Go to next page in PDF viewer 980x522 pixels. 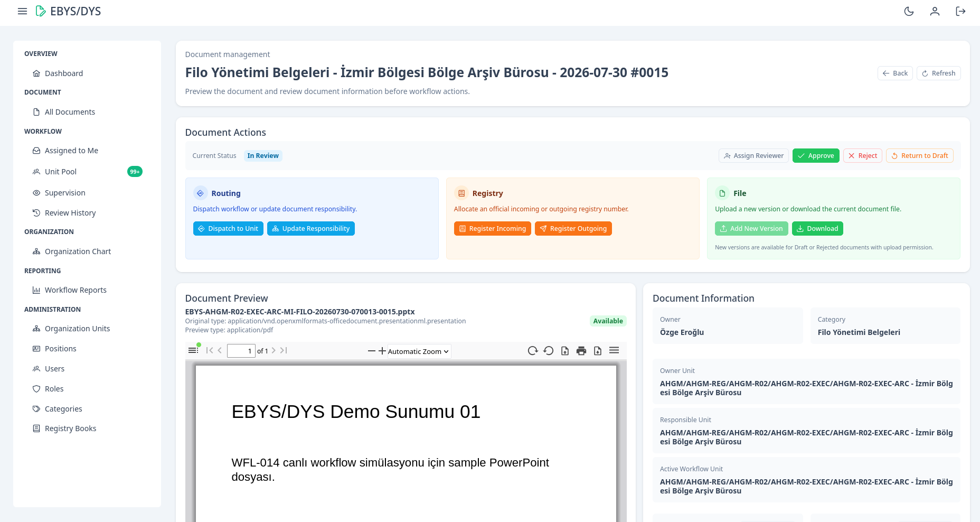pyautogui.click(x=274, y=350)
